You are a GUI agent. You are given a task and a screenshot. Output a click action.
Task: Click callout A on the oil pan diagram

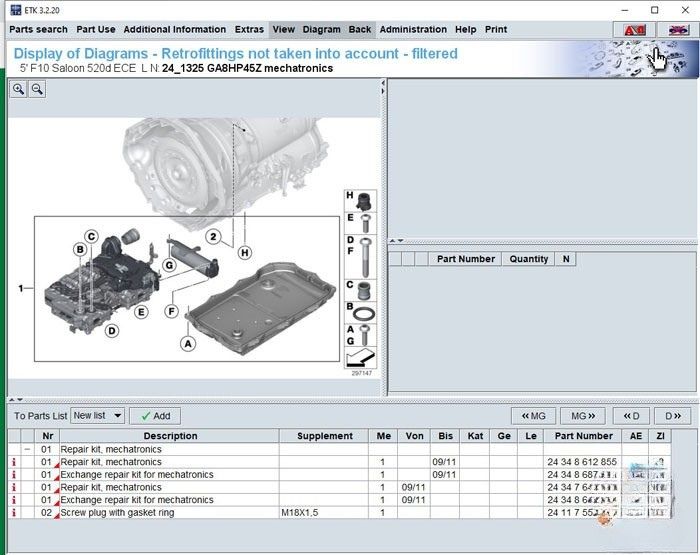[x=186, y=343]
